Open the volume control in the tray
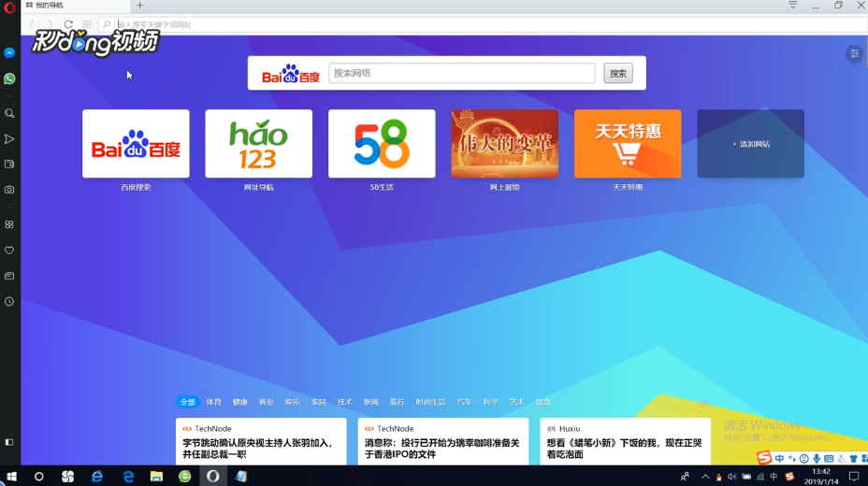 (x=731, y=477)
